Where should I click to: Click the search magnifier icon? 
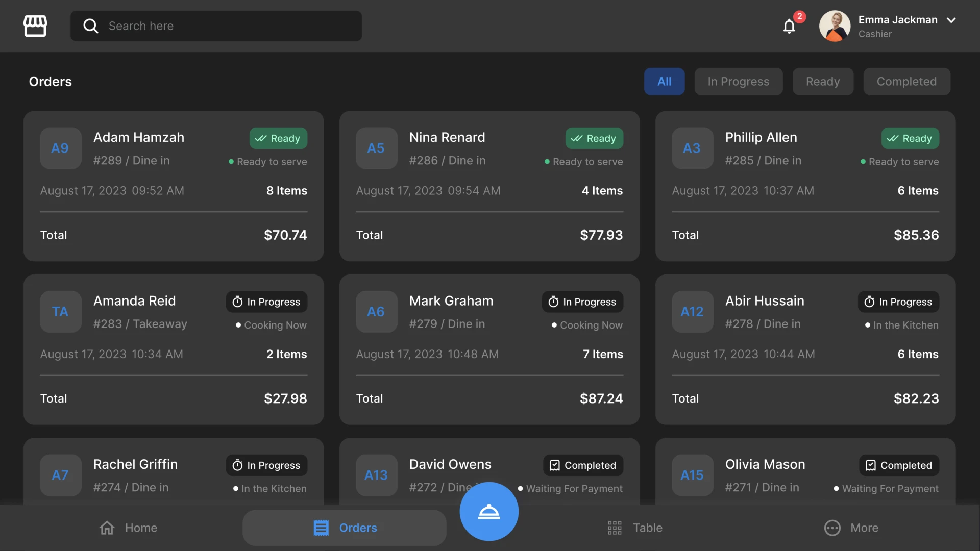click(x=90, y=26)
